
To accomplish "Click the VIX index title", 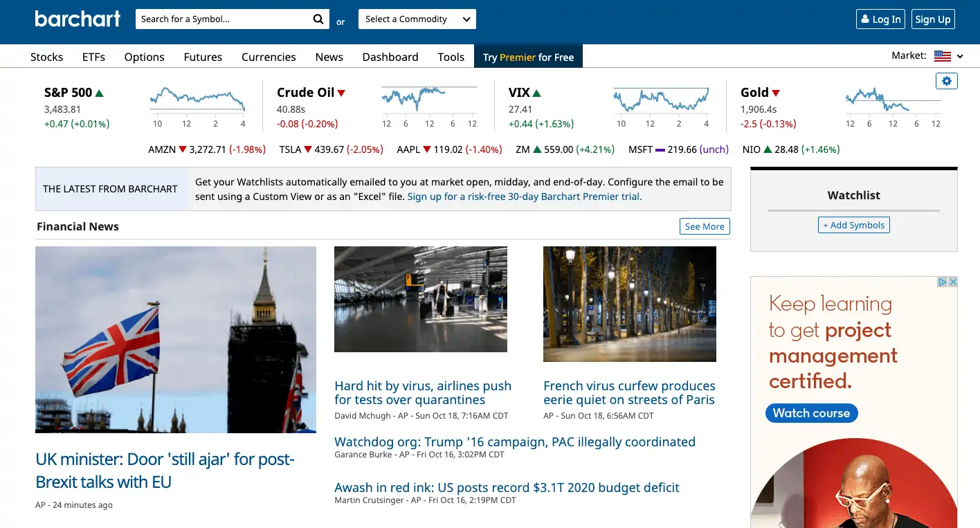I will click(519, 93).
